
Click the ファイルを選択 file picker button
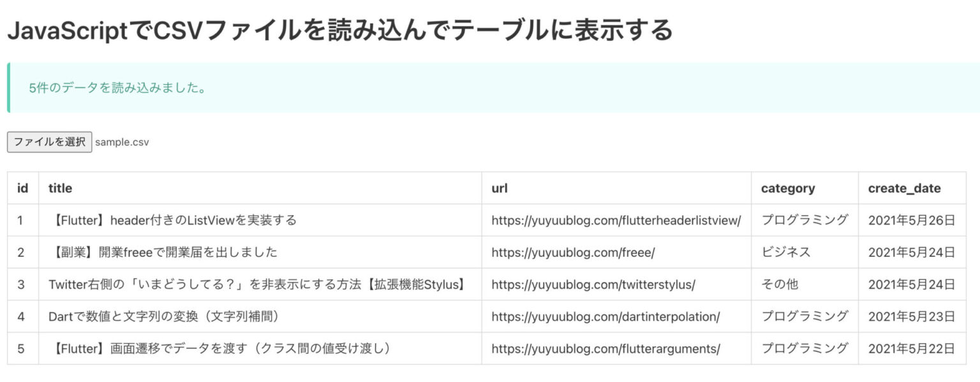pos(48,142)
